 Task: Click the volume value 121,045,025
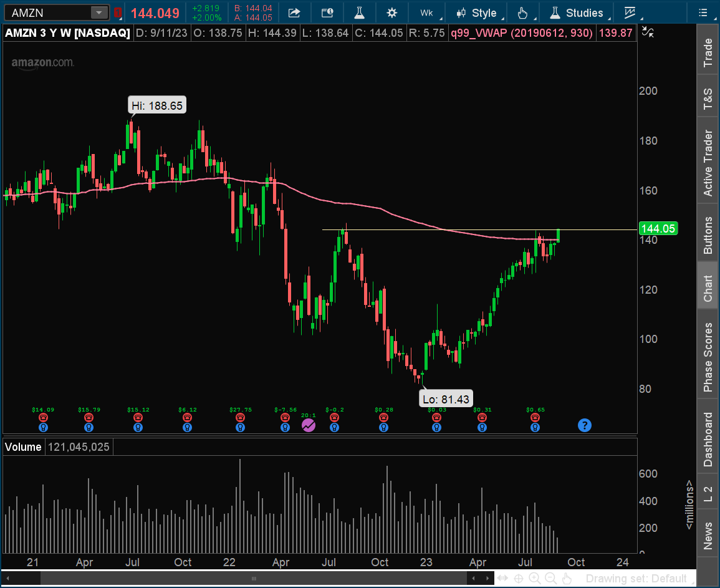(x=79, y=447)
